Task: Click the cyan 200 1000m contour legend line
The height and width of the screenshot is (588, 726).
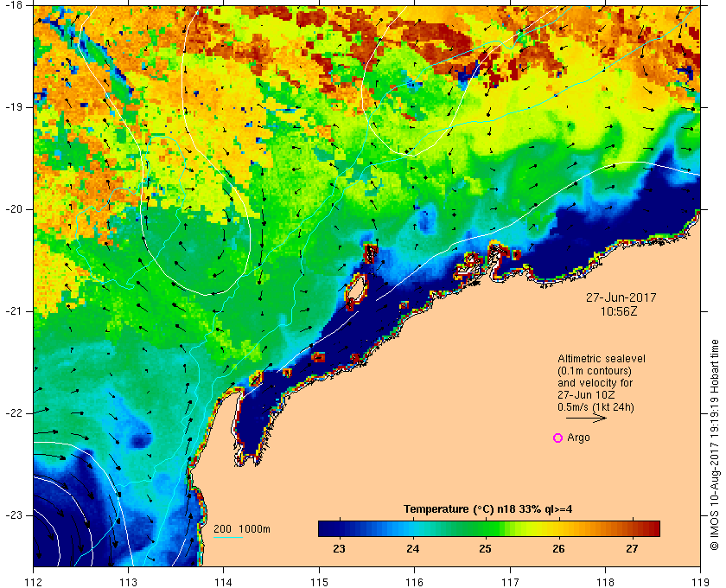Action: pos(228,538)
